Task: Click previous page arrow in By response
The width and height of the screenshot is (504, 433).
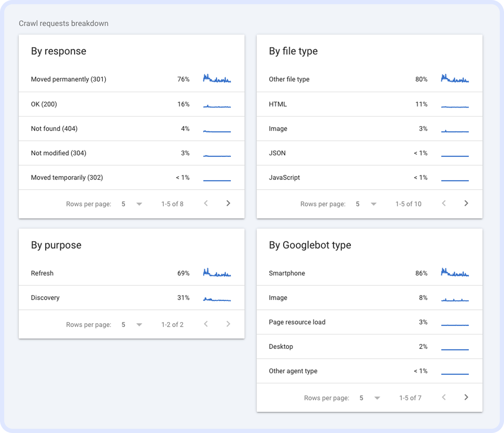Action: coord(206,203)
